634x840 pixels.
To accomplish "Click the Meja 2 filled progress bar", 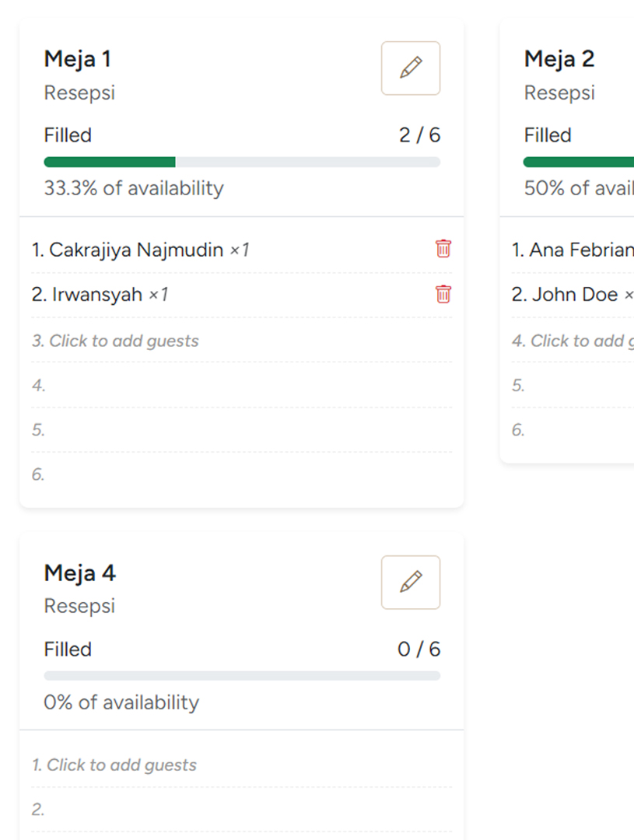I will [579, 162].
